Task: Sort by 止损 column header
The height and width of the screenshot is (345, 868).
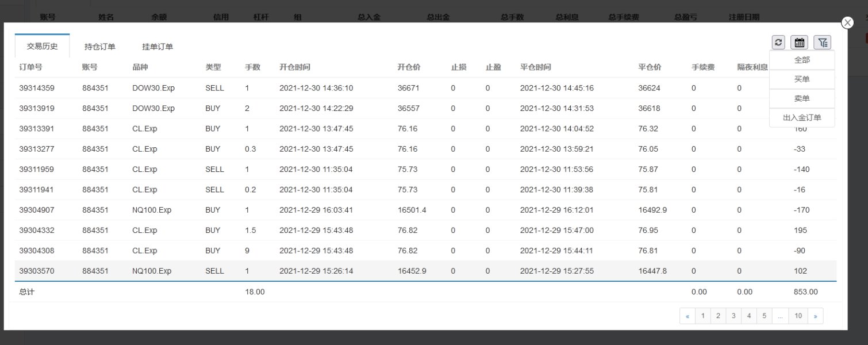Action: pos(459,67)
